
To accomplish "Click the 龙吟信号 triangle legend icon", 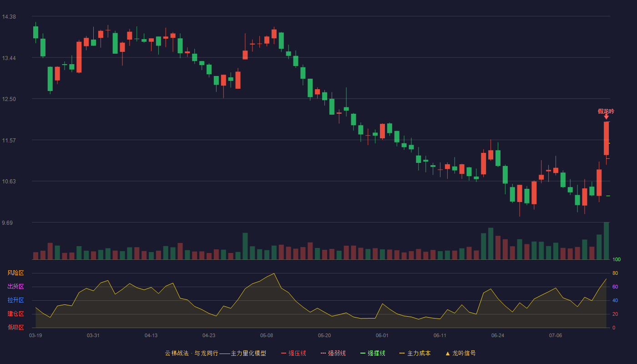I will coord(448,353).
